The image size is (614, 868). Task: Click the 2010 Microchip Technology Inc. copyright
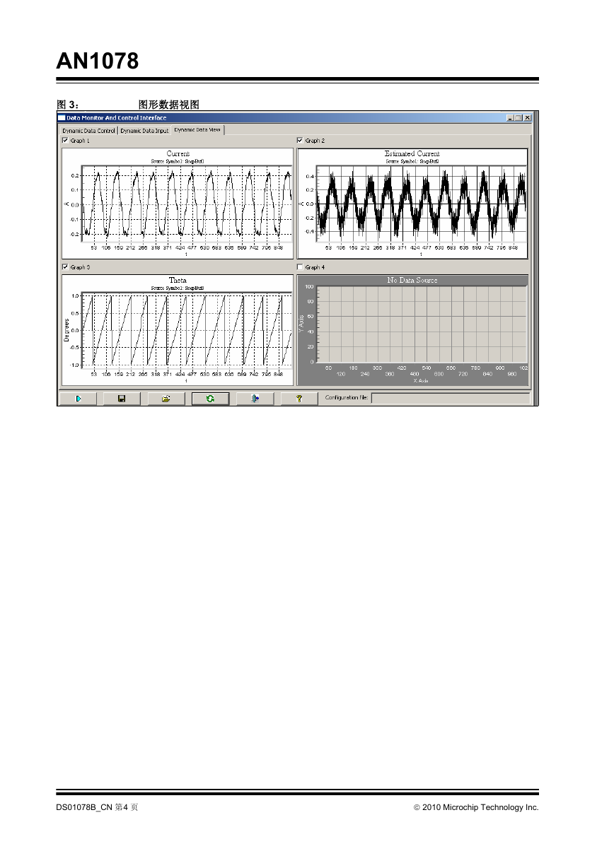(x=476, y=807)
